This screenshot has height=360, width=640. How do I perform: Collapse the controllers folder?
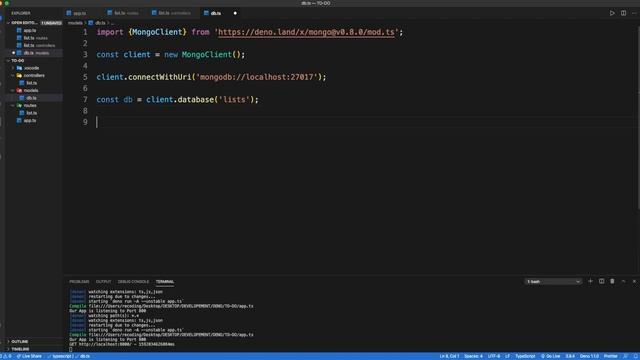(x=33, y=76)
